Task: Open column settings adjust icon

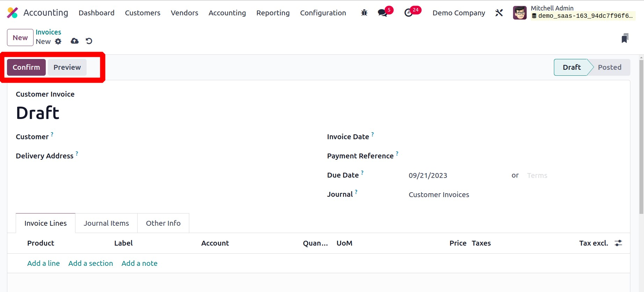Action: (x=618, y=243)
